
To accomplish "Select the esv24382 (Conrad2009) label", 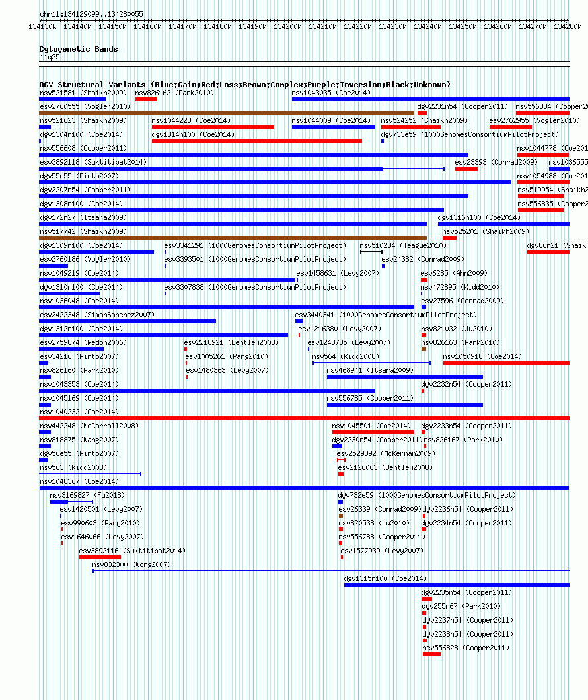I will (423, 259).
